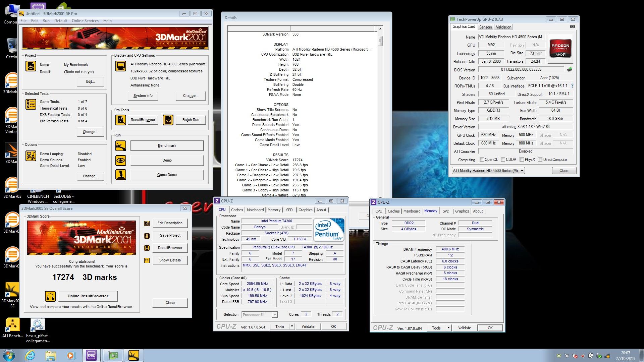This screenshot has height=362, width=644.
Task: Enable the OpenCL checkbox in GPU-Z
Action: (x=482, y=160)
